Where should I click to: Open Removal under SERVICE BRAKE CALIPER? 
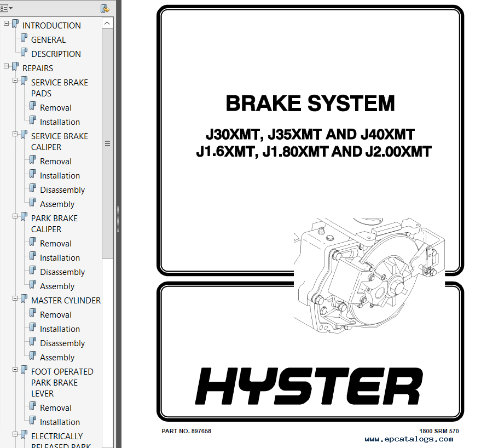point(55,162)
